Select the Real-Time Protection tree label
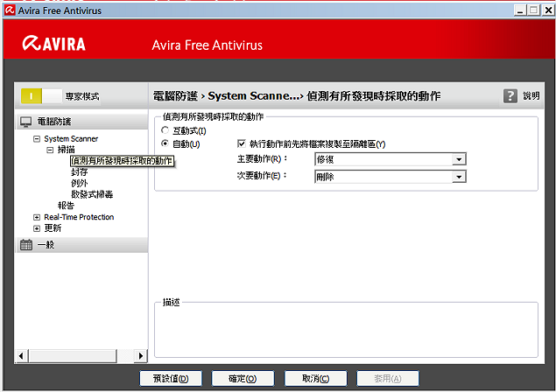Screen dimensions: 556x392 pyautogui.click(x=79, y=217)
